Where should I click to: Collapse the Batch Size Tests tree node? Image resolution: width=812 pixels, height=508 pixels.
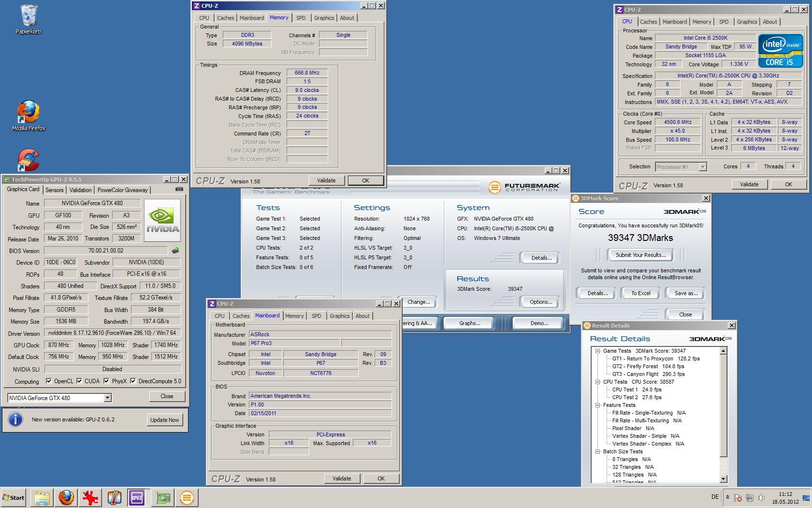597,451
